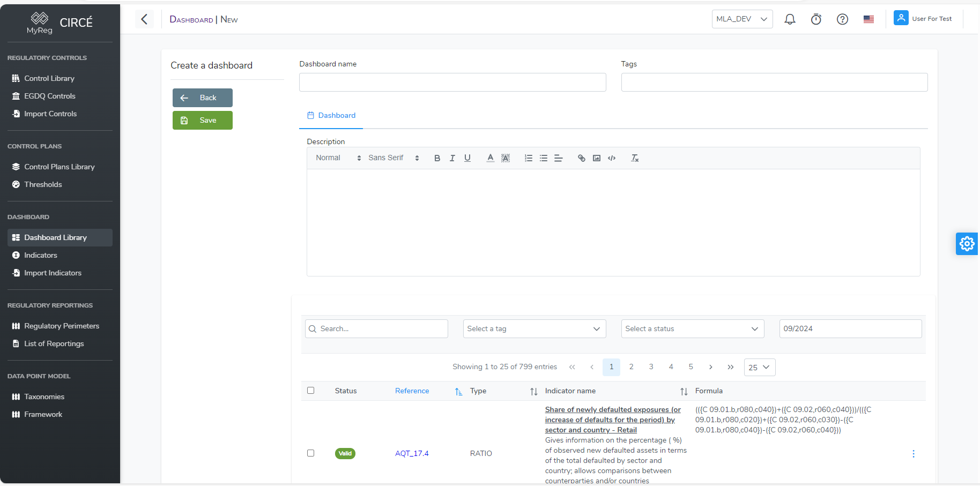980x486 pixels.
Task: Insert a hyperlink in the description editor
Action: (582, 158)
